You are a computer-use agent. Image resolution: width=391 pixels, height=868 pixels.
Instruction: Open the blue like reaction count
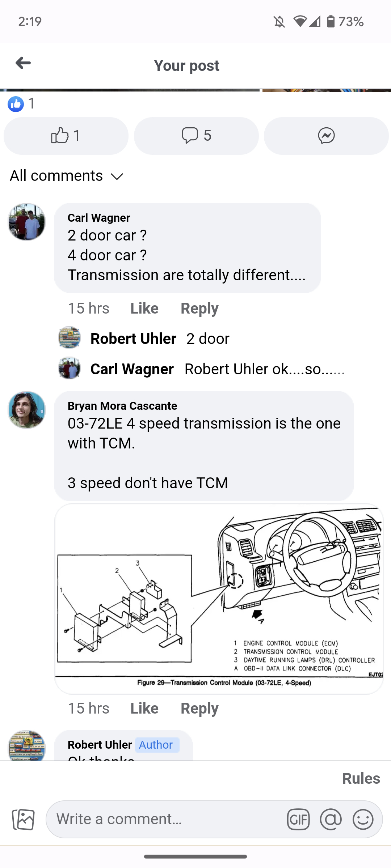[x=21, y=104]
